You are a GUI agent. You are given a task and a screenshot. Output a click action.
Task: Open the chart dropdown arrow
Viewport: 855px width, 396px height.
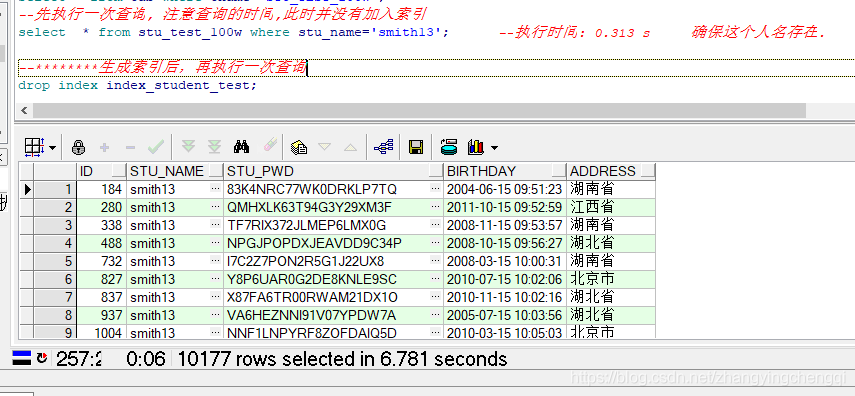[x=494, y=148]
